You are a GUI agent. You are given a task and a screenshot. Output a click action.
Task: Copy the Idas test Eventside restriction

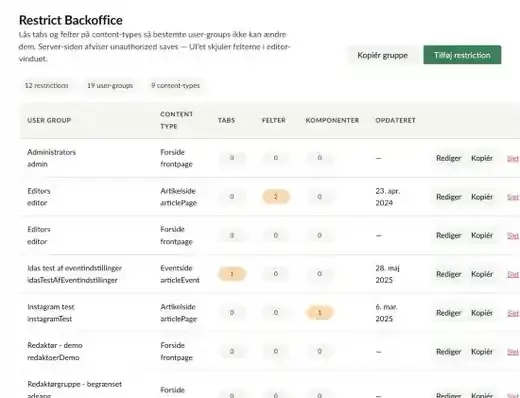482,274
